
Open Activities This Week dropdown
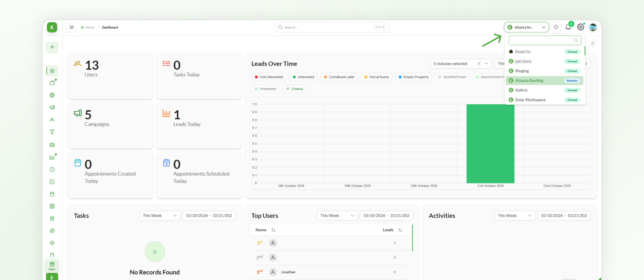pos(515,216)
